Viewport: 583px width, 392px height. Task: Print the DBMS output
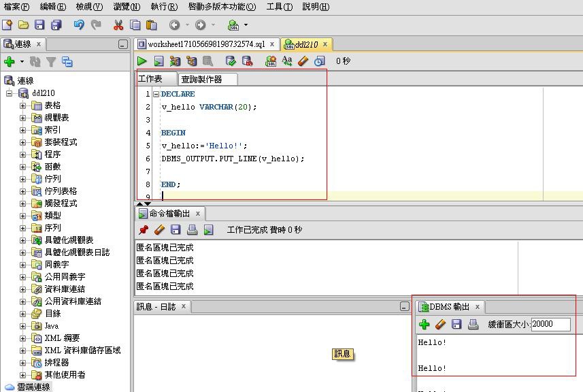click(x=473, y=325)
